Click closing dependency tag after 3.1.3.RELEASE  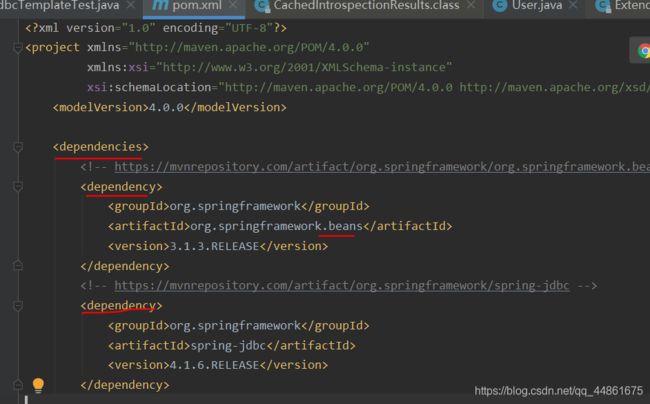(125, 266)
